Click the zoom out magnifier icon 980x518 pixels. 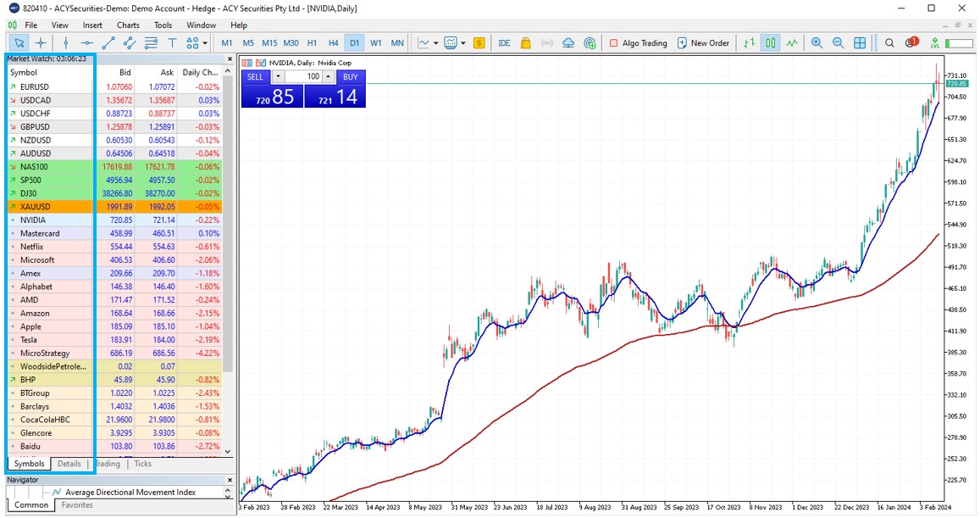tap(838, 43)
